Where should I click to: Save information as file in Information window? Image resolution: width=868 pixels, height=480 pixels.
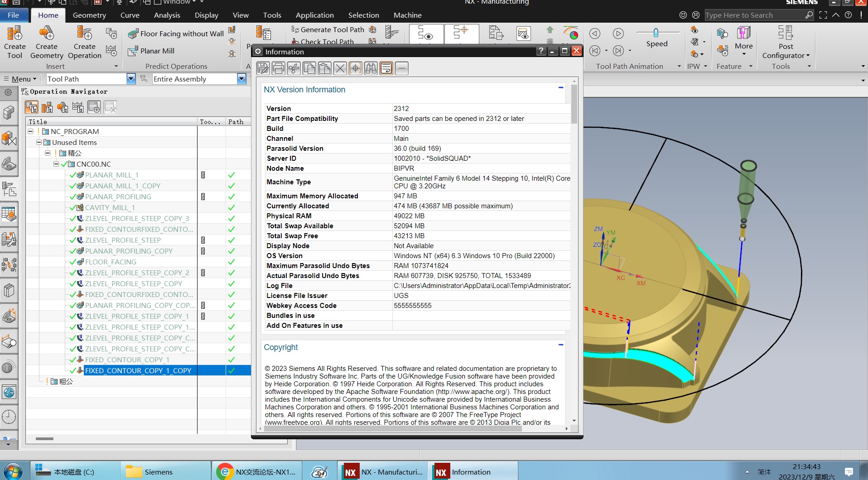pyautogui.click(x=263, y=68)
